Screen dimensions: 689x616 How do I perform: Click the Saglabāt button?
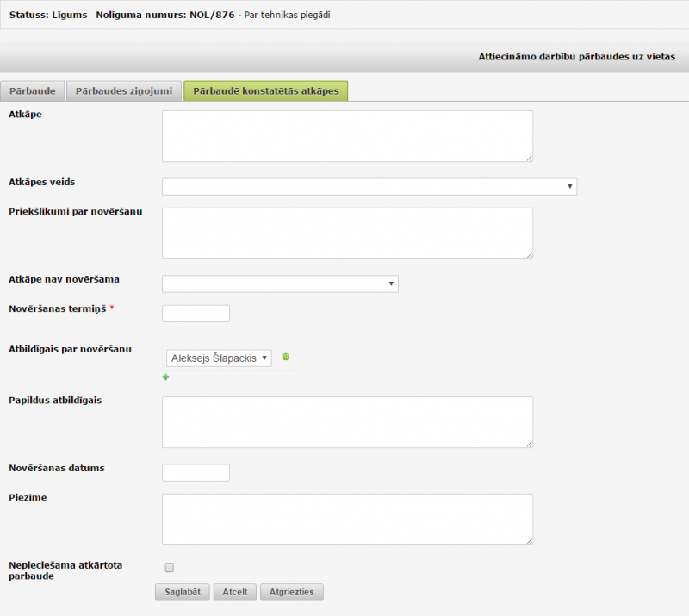click(183, 592)
